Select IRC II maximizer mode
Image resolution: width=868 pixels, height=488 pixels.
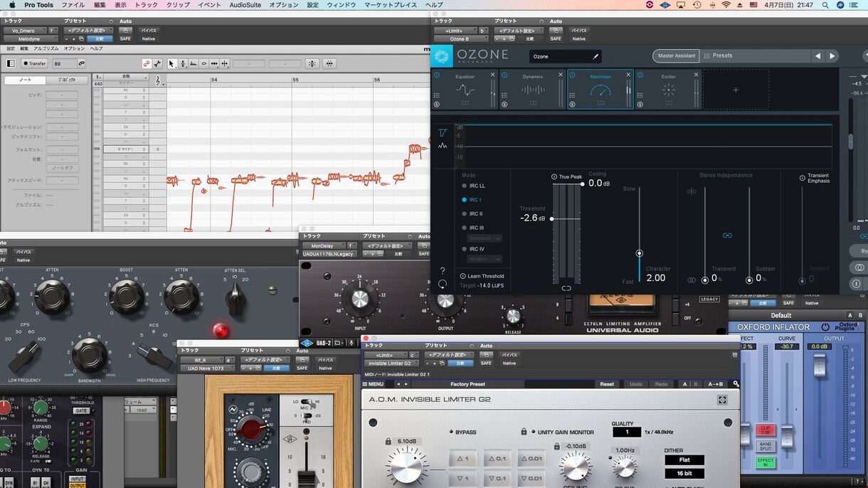472,213
